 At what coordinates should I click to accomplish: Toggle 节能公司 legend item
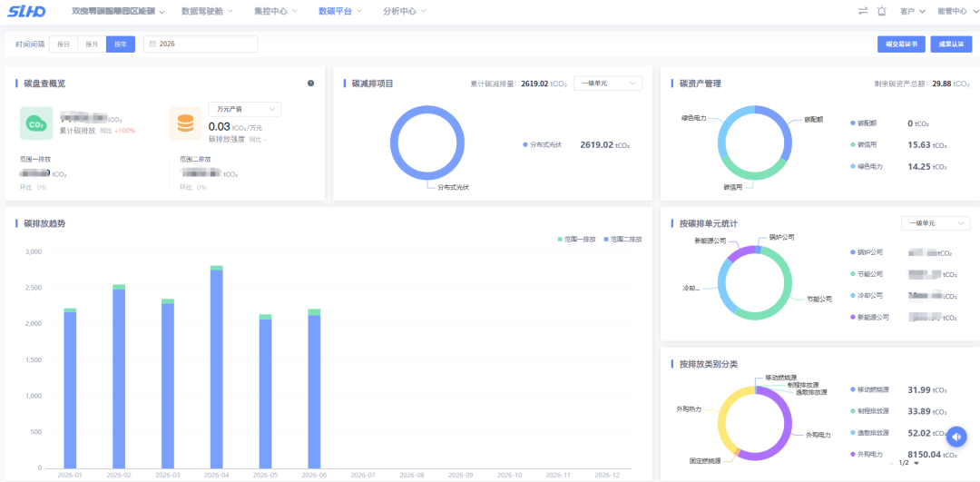(x=867, y=274)
